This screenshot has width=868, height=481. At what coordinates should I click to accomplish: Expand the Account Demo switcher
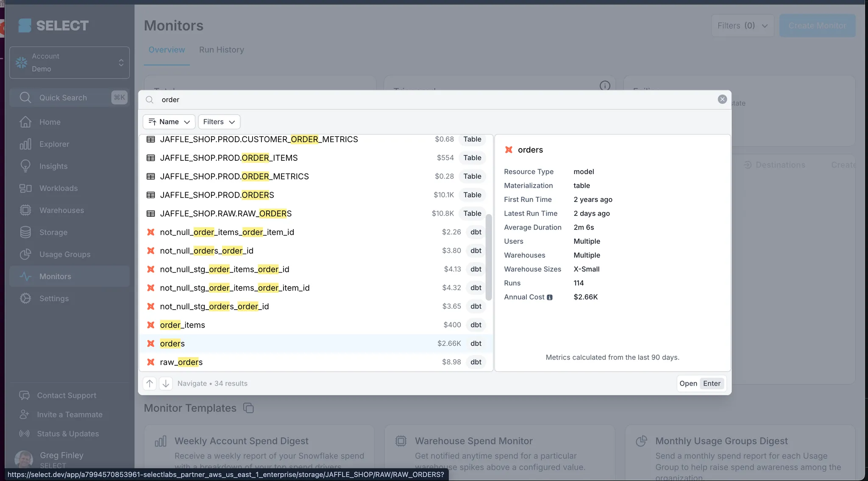point(70,62)
